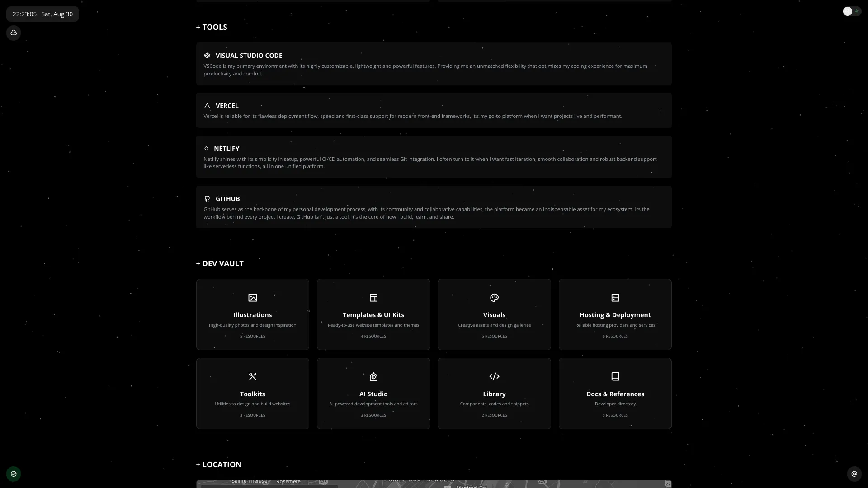Click '3 RESOURCES' under Toolkits

pyautogui.click(x=253, y=415)
